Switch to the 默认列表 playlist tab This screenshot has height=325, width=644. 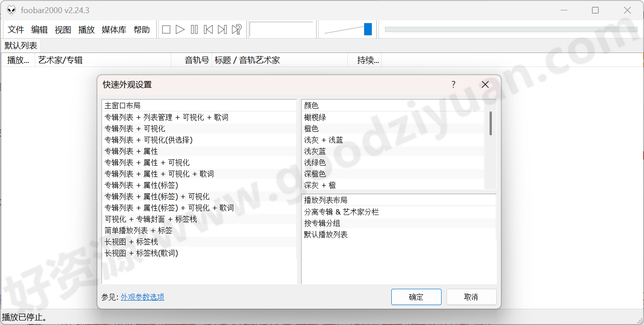click(x=20, y=45)
